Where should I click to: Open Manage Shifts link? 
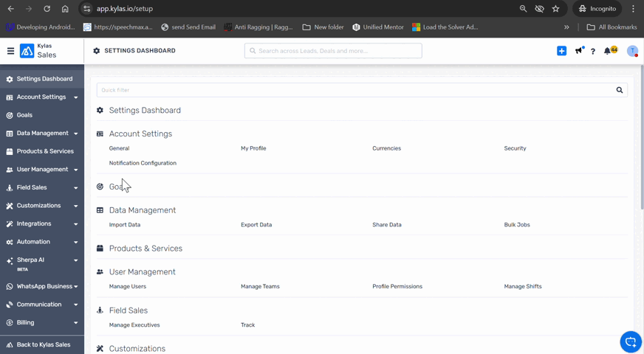[523, 287]
